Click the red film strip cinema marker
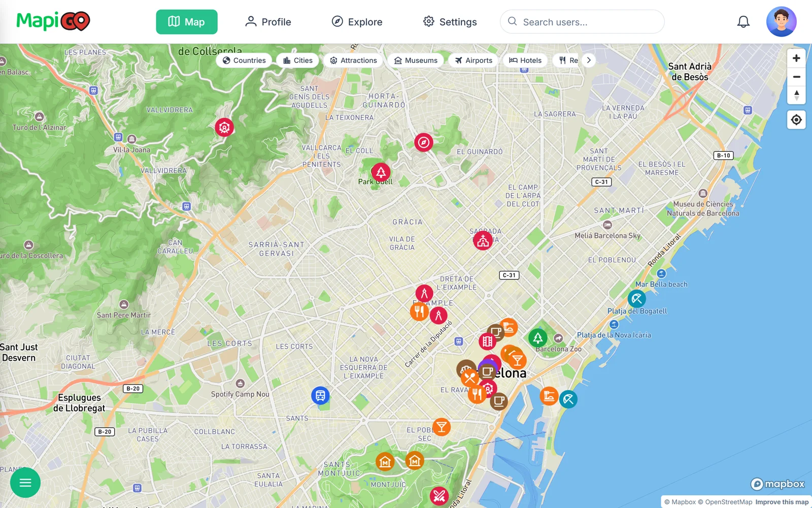The image size is (812, 508). [x=488, y=341]
